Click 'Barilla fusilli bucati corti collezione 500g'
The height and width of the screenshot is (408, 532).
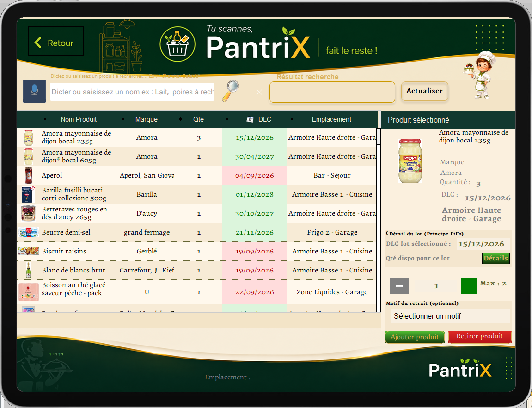(x=73, y=194)
